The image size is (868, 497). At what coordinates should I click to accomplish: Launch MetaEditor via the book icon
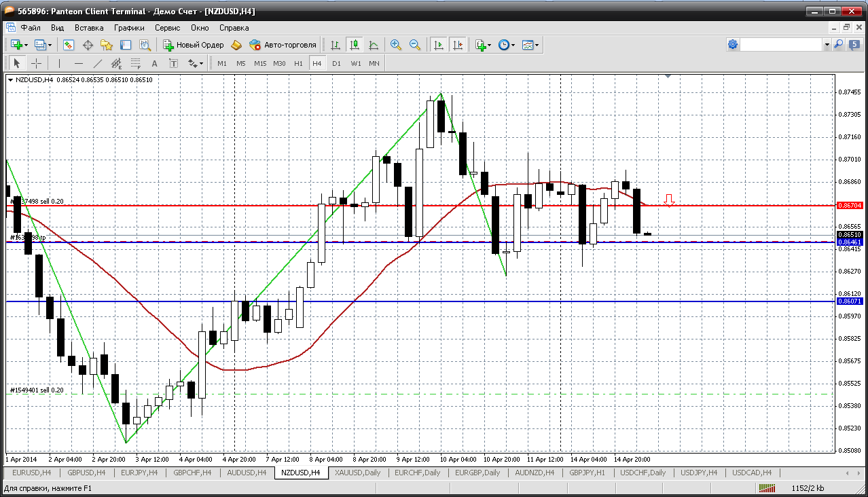point(236,45)
